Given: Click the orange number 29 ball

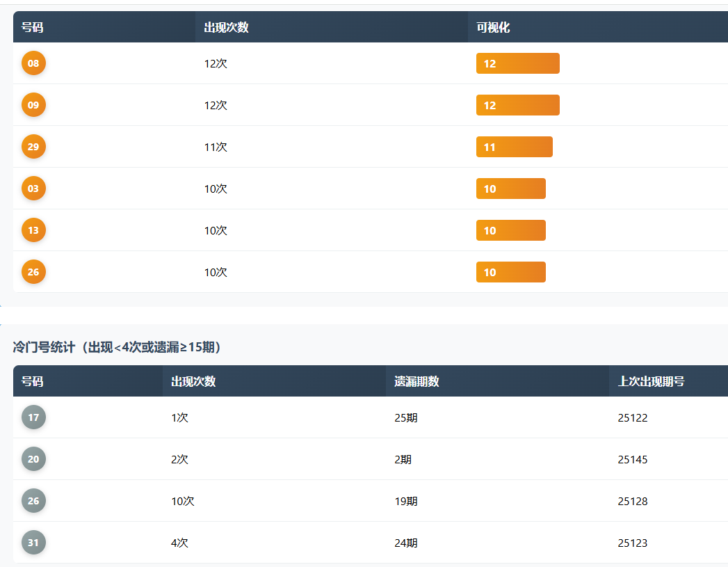Looking at the screenshot, I should (x=33, y=147).
